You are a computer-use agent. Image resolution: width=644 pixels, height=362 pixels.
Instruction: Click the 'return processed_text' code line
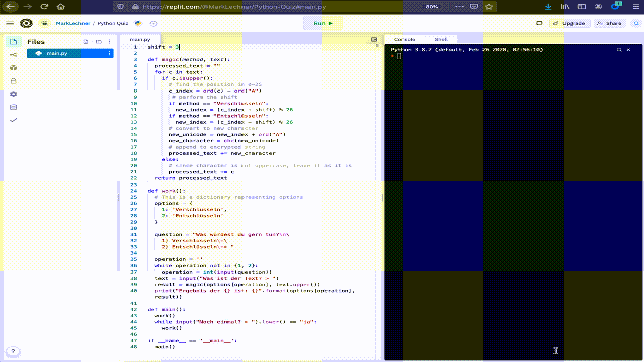point(191,178)
